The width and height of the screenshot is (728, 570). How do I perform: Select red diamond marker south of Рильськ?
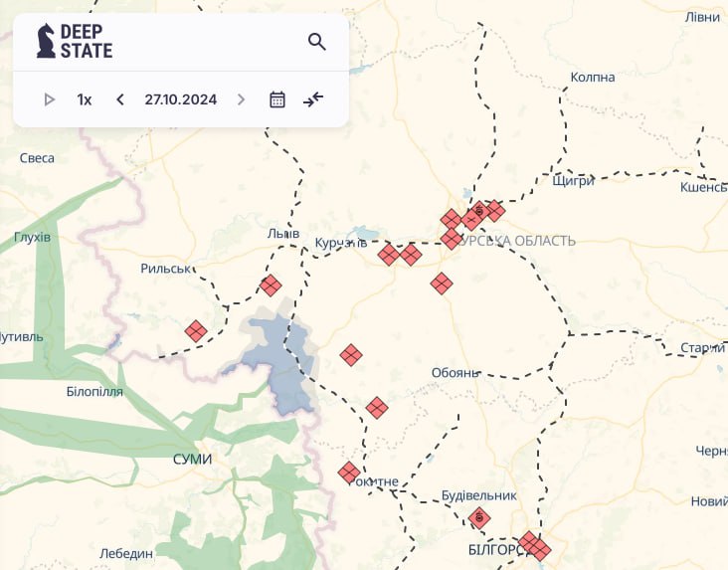196,331
